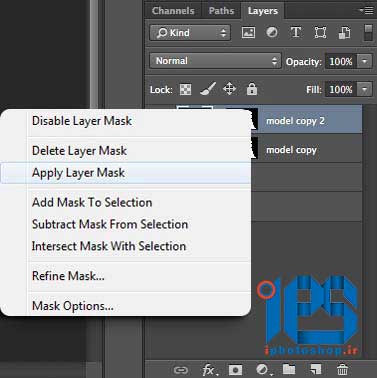The height and width of the screenshot is (378, 377).
Task: Filter layers by smart objects icon
Action: point(344,33)
